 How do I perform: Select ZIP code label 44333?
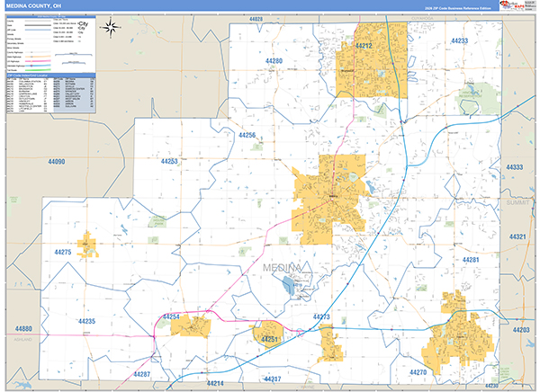pos(514,167)
